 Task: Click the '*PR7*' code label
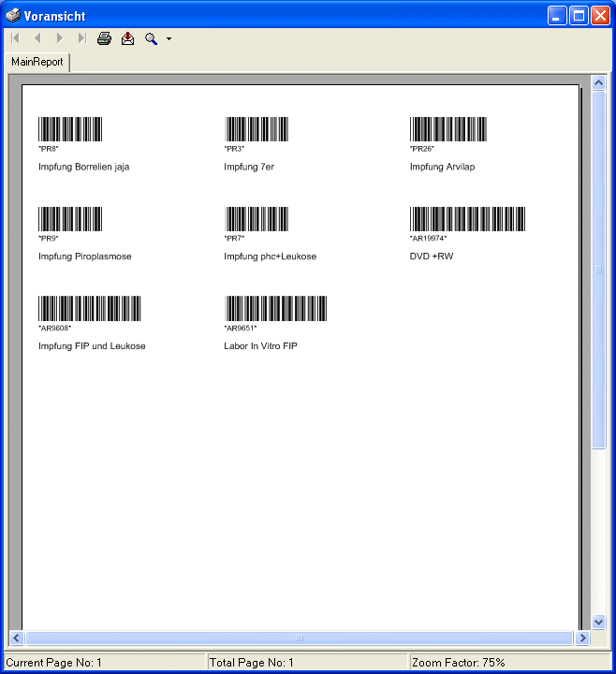click(234, 238)
